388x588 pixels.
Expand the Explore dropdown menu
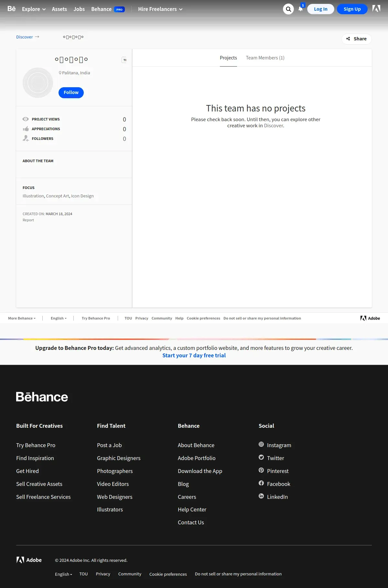(34, 9)
